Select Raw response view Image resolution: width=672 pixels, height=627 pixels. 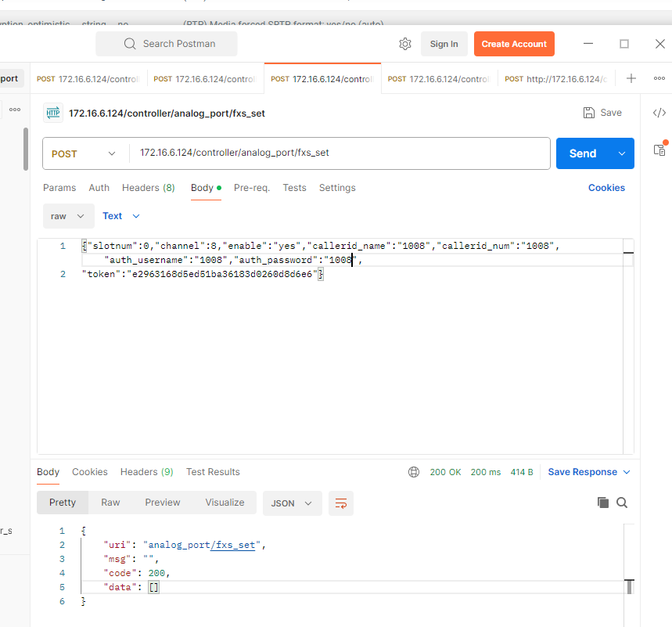tap(110, 503)
